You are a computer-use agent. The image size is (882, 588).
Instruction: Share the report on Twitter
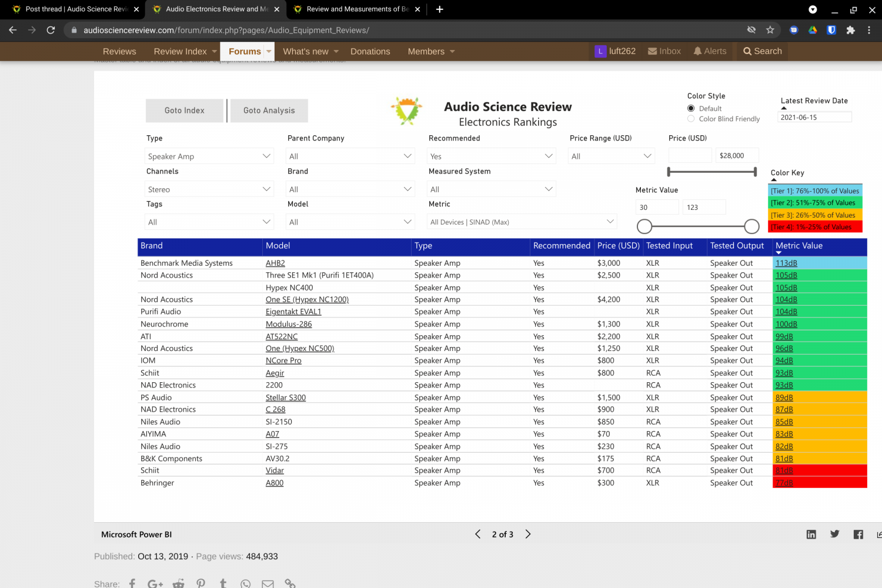pos(835,534)
